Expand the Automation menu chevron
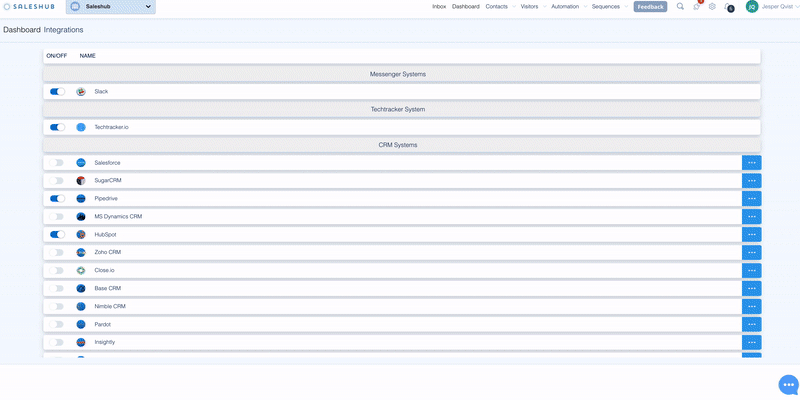Viewport: 800px width, 400px height. (585, 7)
